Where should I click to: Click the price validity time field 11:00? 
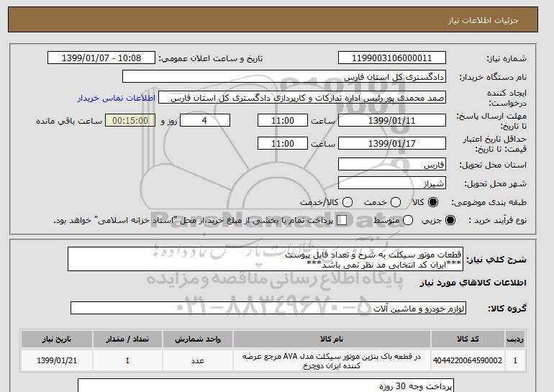click(283, 143)
